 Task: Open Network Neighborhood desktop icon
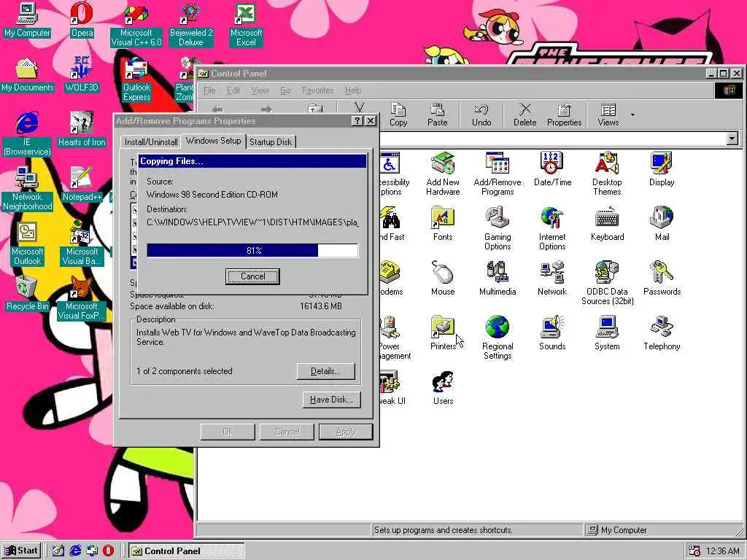pyautogui.click(x=27, y=189)
